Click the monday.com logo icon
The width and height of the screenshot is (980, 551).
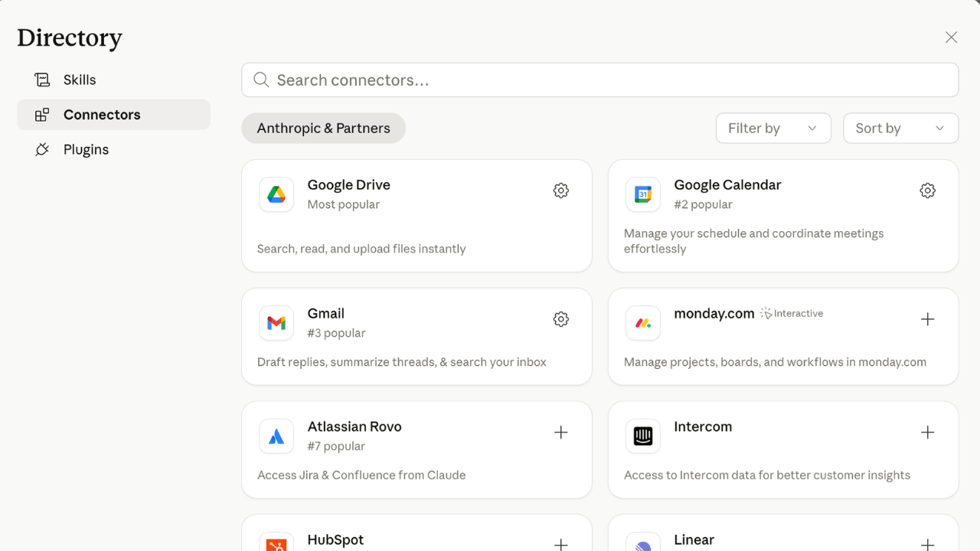[x=643, y=323]
